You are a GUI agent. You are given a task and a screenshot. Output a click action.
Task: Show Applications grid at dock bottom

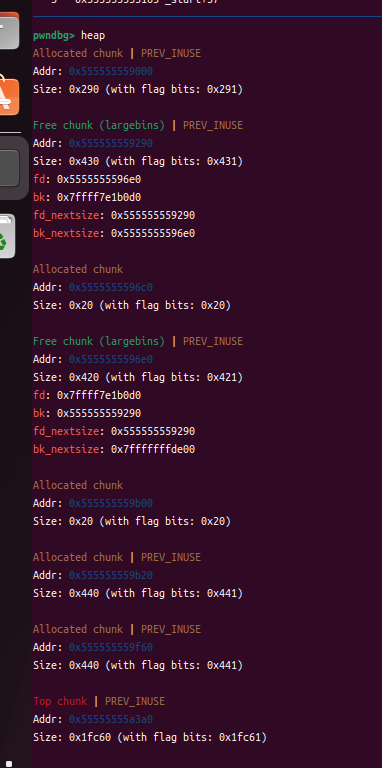coord(8,764)
